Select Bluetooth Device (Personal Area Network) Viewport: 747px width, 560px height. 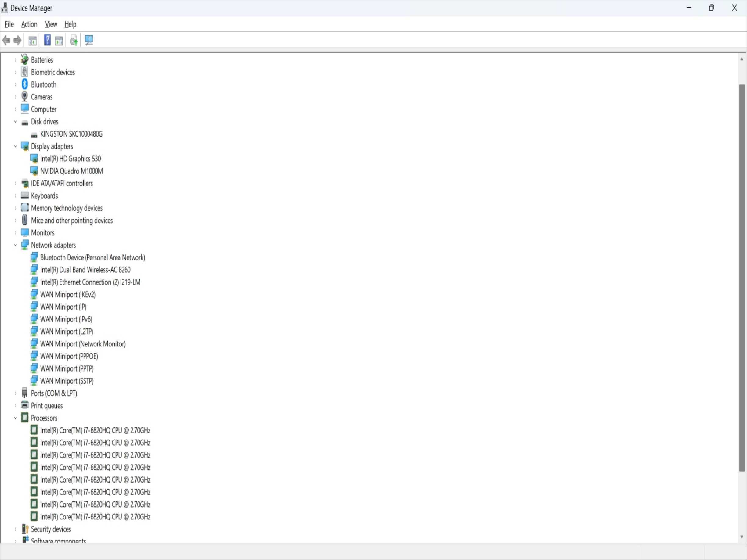[92, 257]
